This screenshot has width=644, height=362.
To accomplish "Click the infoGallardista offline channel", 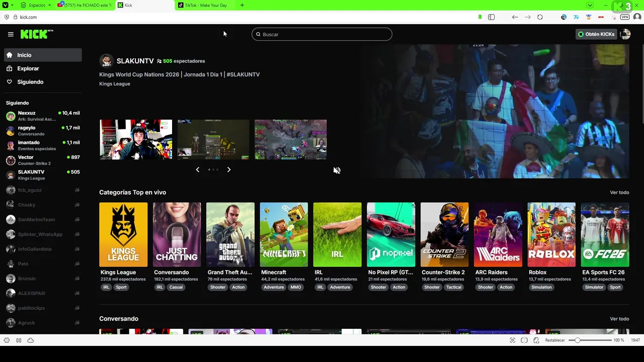I will [43, 249].
